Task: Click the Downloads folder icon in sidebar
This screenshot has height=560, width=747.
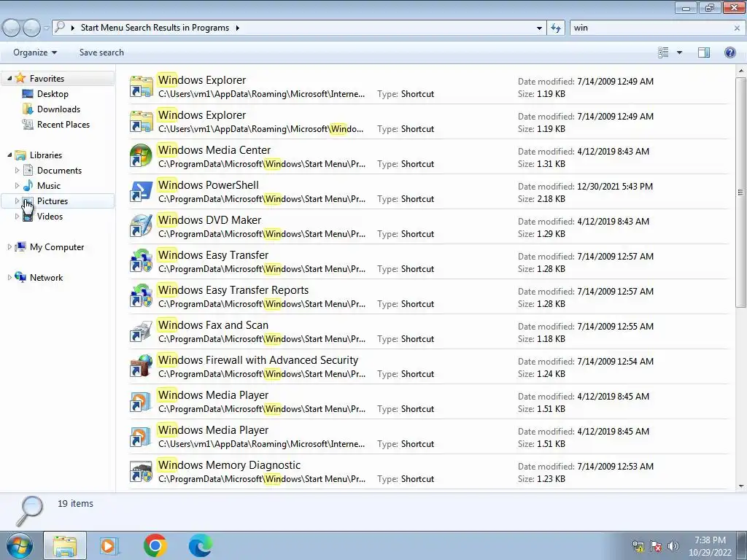Action: tap(28, 109)
